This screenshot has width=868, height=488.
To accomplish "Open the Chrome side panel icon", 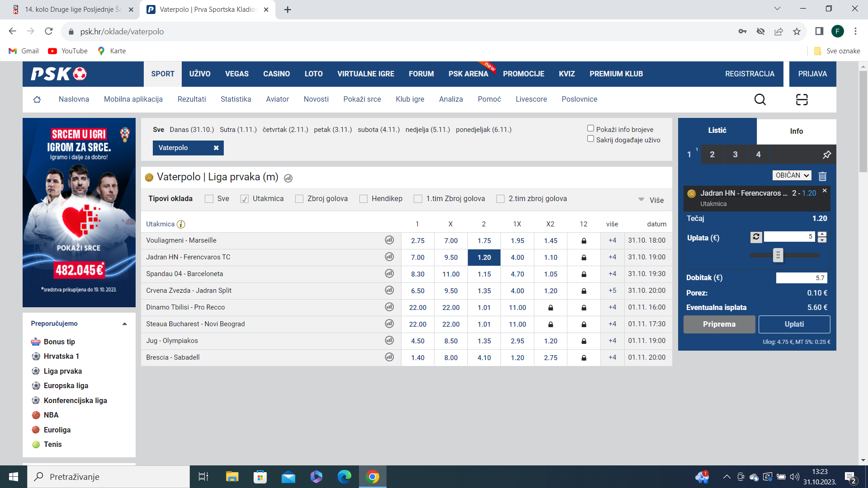I will 819,31.
